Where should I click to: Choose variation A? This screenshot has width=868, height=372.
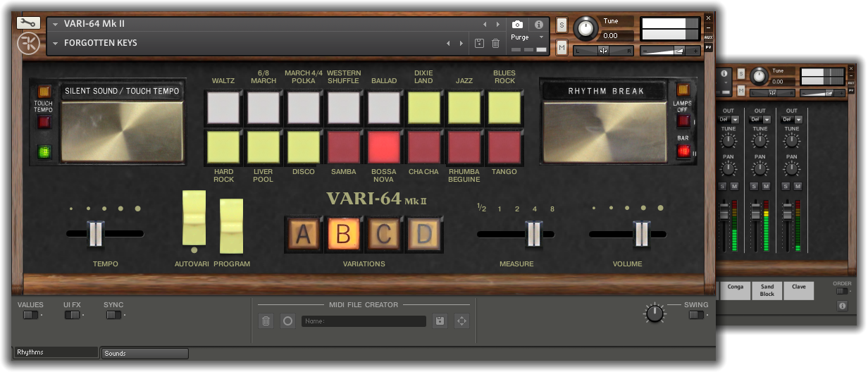pos(303,233)
